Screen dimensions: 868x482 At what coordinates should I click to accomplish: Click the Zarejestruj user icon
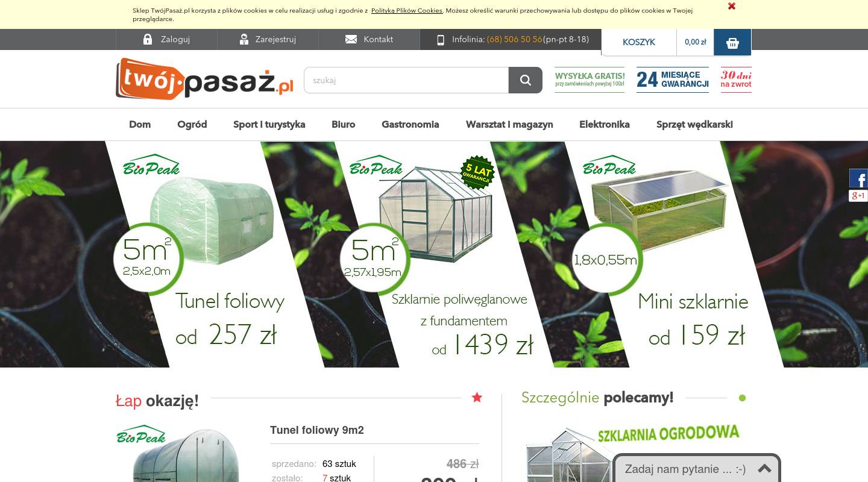[x=244, y=39]
